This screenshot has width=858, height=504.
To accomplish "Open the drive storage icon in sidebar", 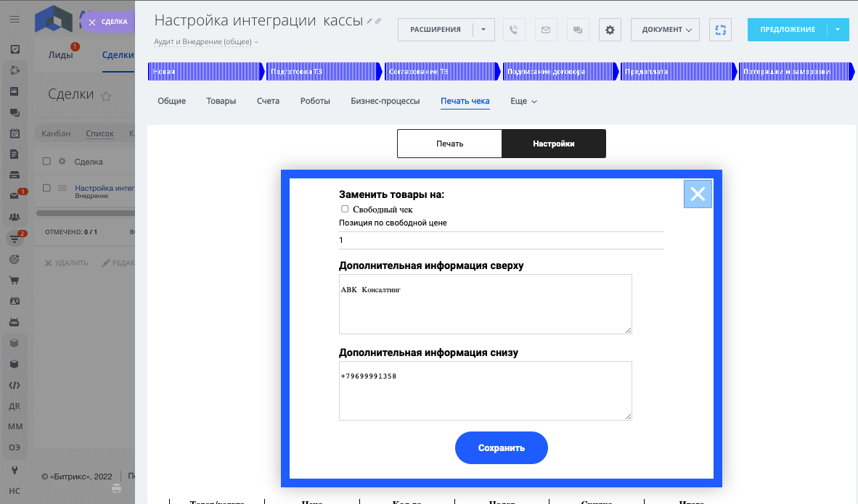I will tap(15, 175).
